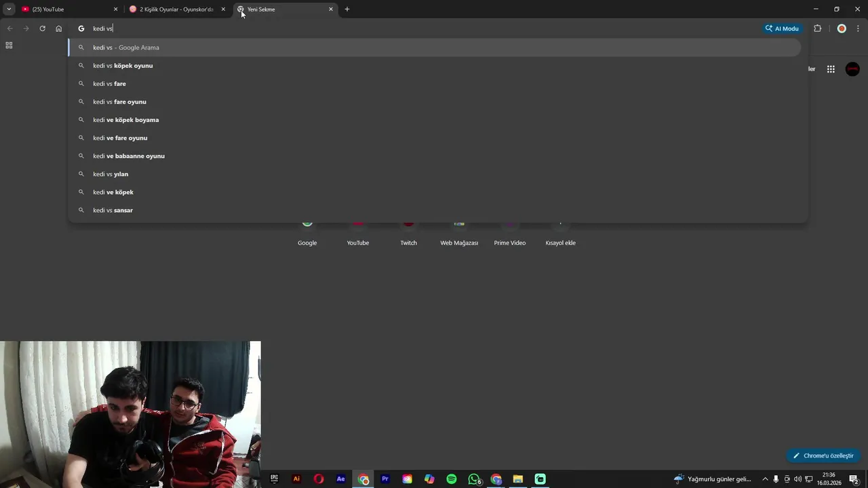Open the YouTube shortcut tile
Image resolution: width=868 pixels, height=488 pixels.
coord(358,234)
